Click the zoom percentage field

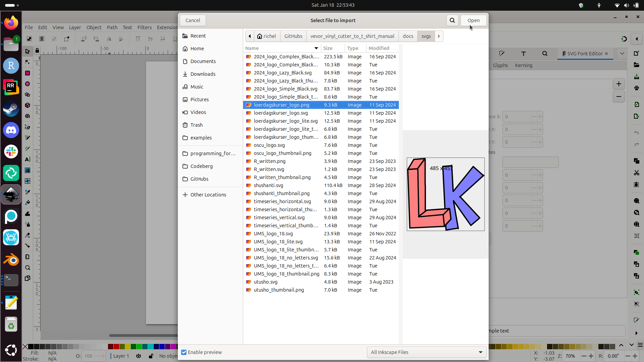(x=571, y=356)
